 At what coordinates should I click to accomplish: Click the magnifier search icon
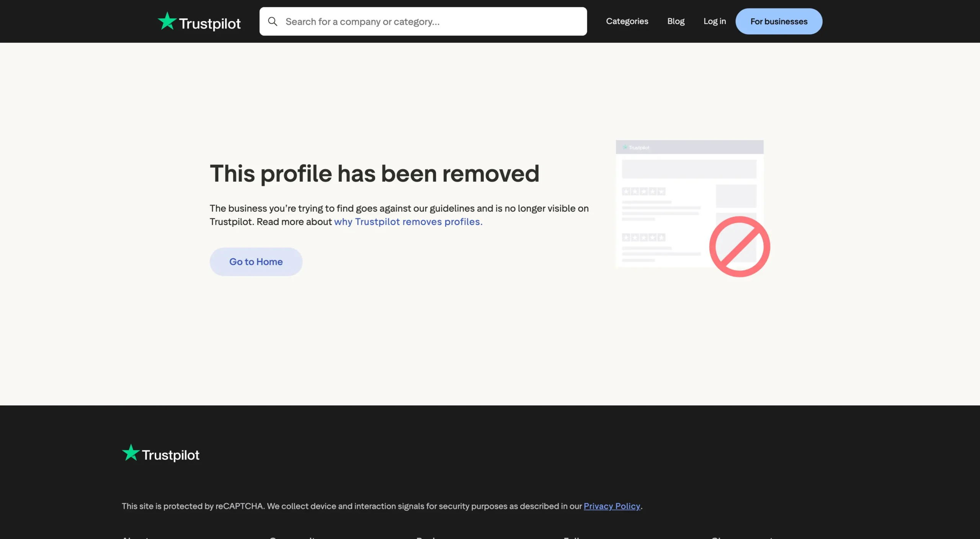coord(273,21)
